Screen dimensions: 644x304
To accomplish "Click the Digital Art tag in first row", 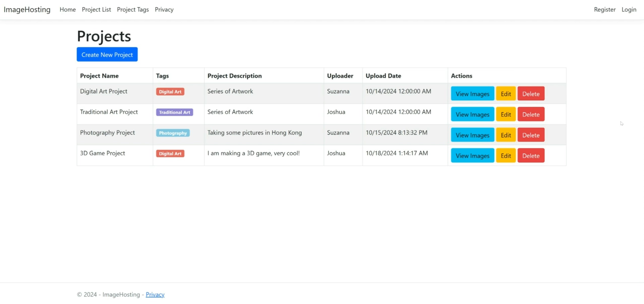I will (x=170, y=92).
